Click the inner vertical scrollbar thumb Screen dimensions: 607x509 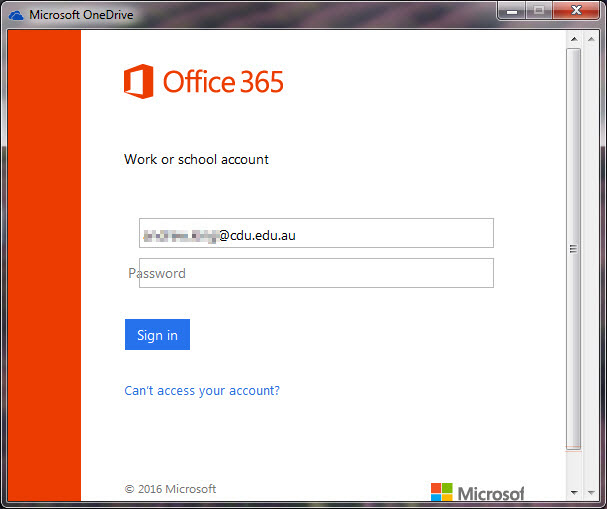coord(574,249)
